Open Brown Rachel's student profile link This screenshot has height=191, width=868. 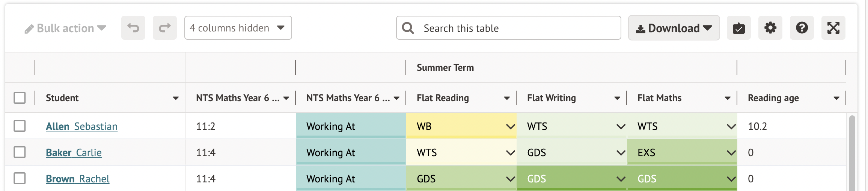pyautogui.click(x=78, y=179)
